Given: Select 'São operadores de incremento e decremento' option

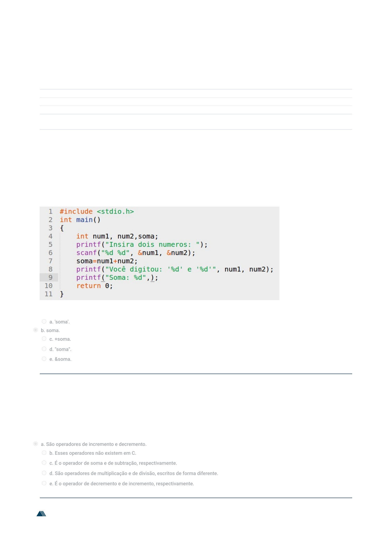Looking at the screenshot, I should [x=35, y=444].
